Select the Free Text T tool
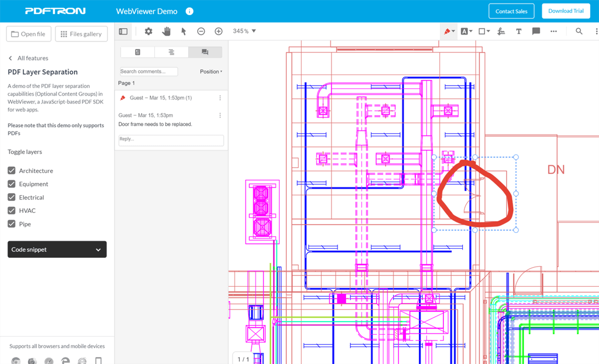 pyautogui.click(x=518, y=31)
